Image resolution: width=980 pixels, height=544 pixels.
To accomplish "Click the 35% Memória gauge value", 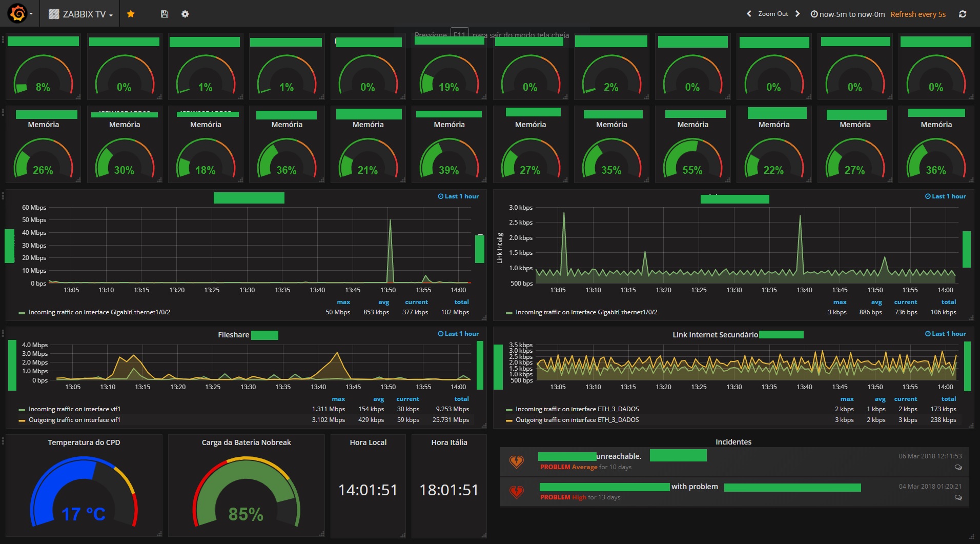I will 611,170.
